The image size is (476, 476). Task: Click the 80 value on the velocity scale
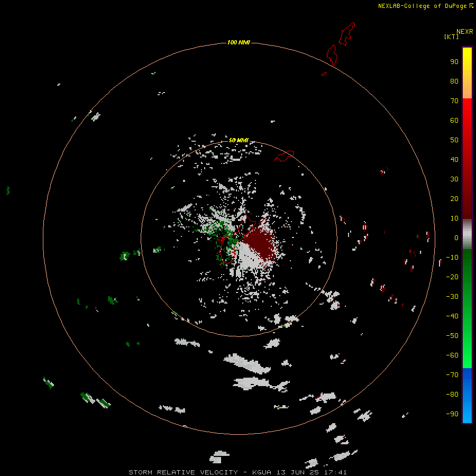tap(454, 81)
